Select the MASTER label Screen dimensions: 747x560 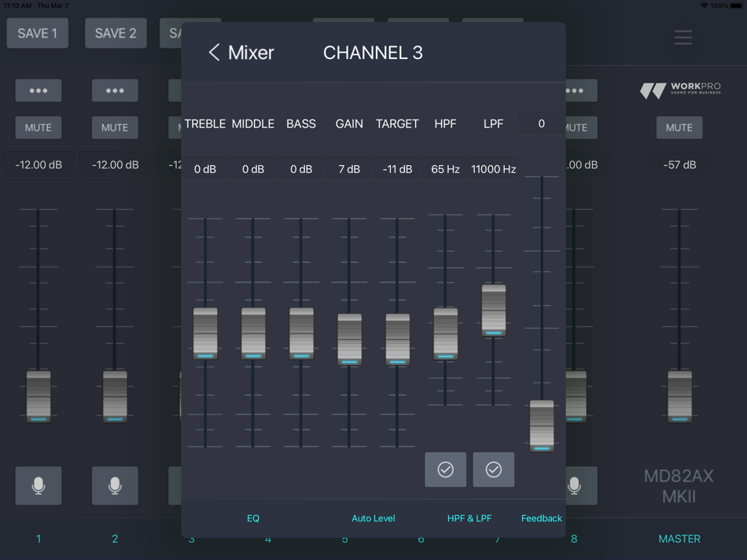pos(679,539)
